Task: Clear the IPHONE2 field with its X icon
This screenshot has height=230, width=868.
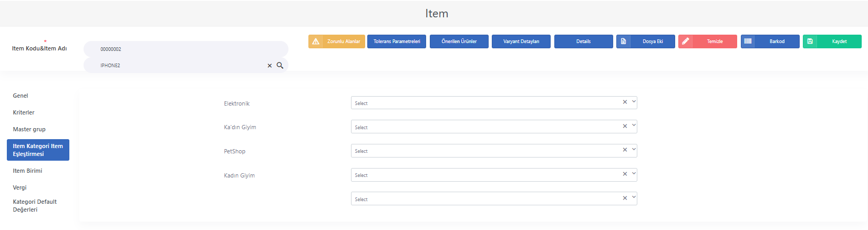Action: pyautogui.click(x=270, y=66)
